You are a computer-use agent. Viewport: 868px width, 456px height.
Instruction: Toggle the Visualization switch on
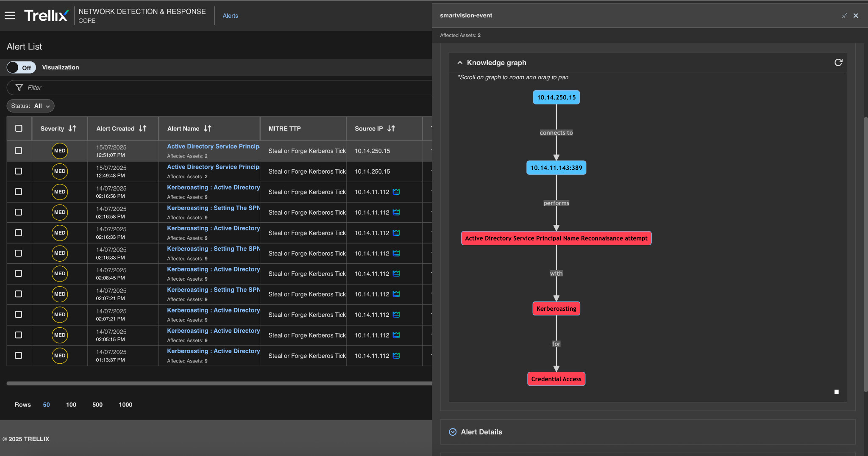coord(21,68)
